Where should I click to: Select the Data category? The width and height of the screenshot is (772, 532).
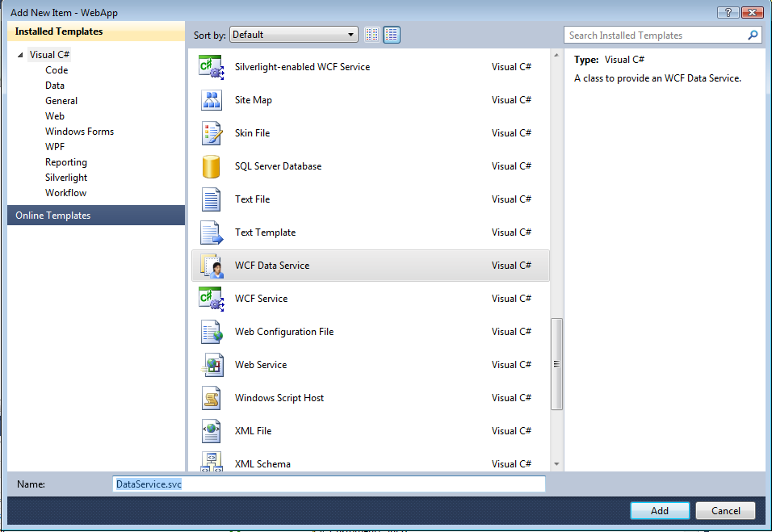coord(55,85)
